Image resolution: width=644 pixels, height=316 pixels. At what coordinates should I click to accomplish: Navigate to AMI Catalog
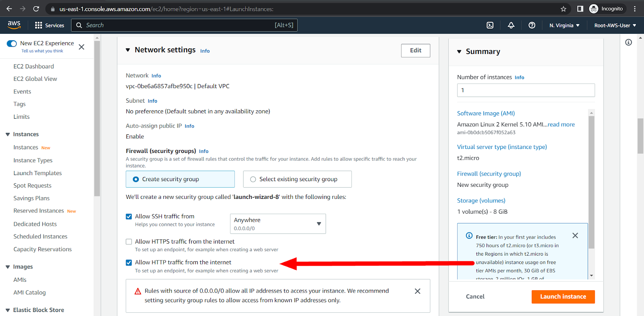coord(29,293)
